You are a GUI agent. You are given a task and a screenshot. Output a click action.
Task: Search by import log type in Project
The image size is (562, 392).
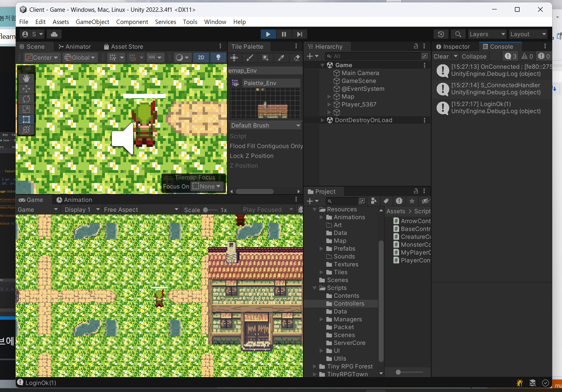click(399, 201)
